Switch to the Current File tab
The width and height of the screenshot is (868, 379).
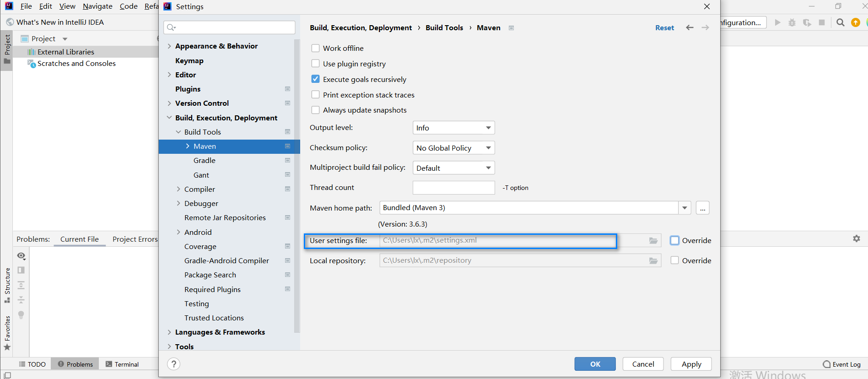[80, 239]
